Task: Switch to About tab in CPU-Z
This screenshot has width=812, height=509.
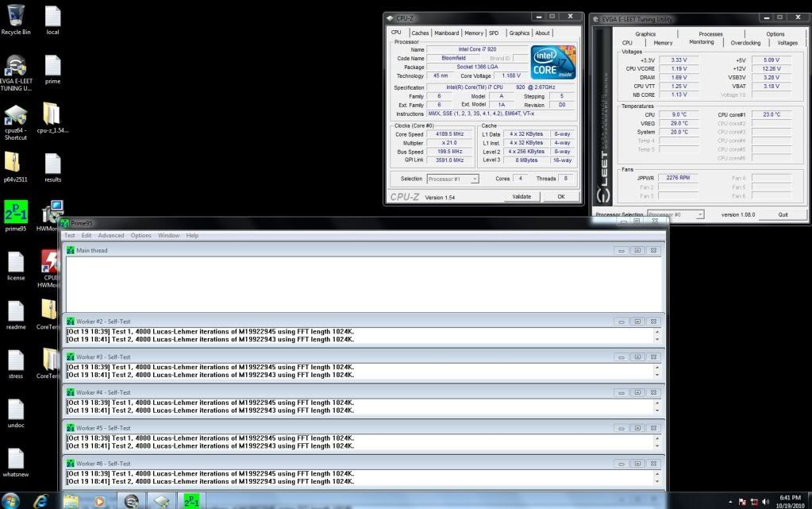Action: pyautogui.click(x=542, y=33)
